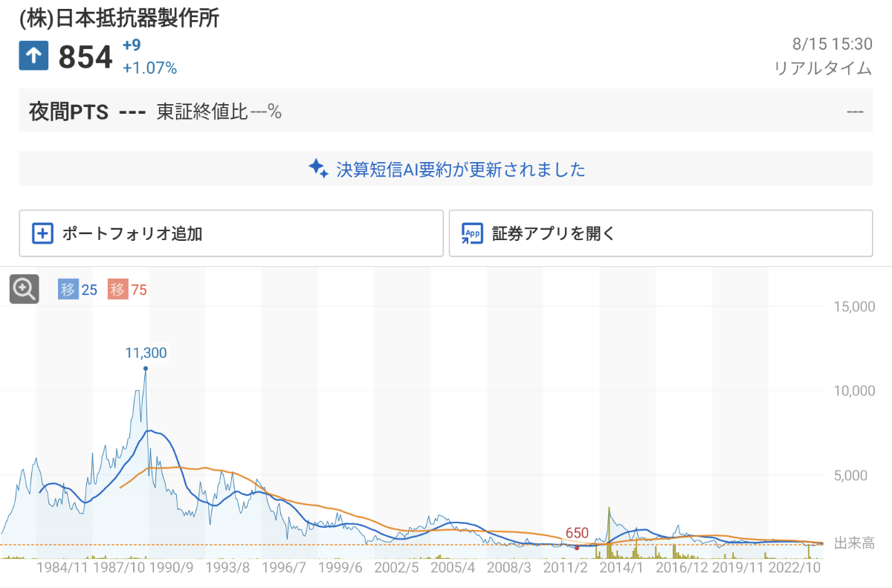Click the current price 854
The image size is (892, 588).
85,57
